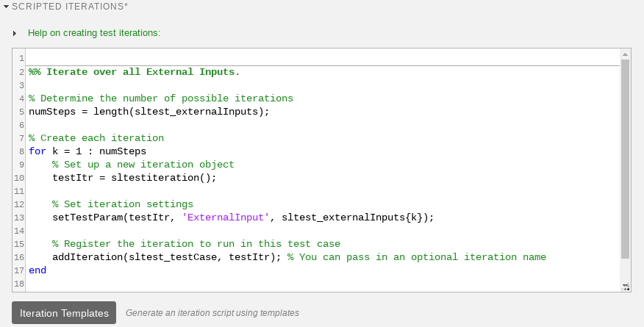
Task: Click the 'end' keyword on line 17
Action: coord(37,270)
